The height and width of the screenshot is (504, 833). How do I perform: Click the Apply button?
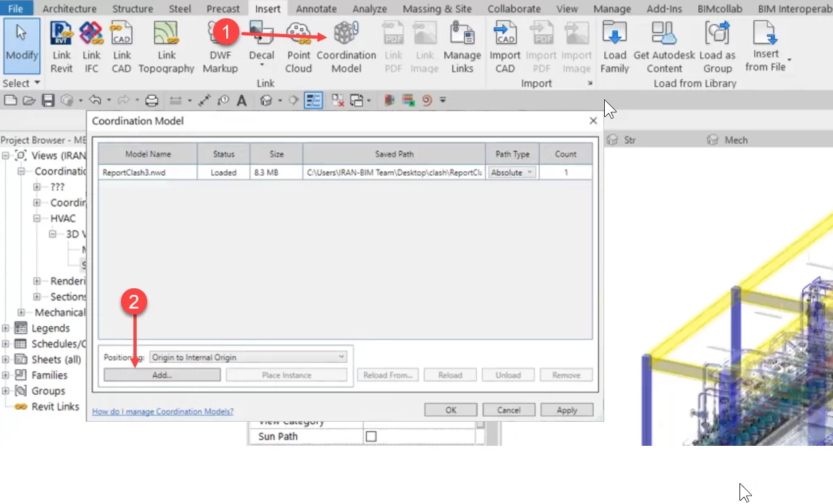[x=566, y=410]
